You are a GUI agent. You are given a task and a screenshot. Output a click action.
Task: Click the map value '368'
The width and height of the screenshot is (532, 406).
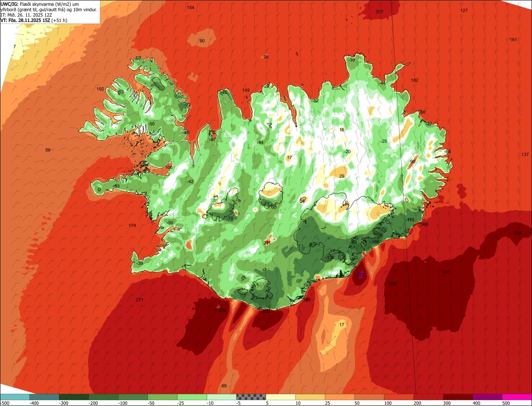(392, 284)
